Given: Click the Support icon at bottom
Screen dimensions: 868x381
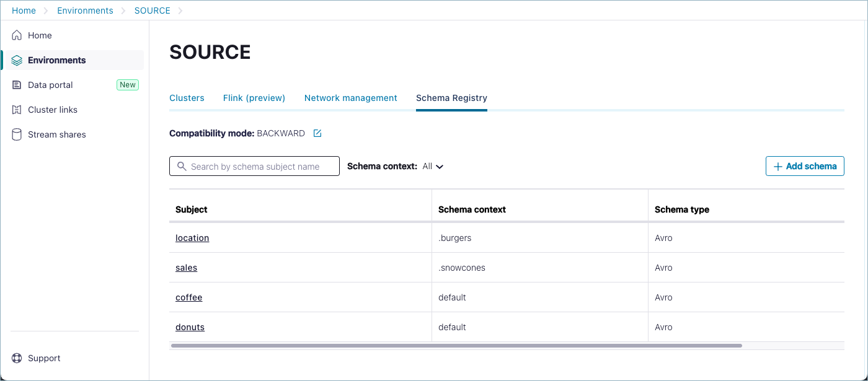Looking at the screenshot, I should [x=17, y=357].
